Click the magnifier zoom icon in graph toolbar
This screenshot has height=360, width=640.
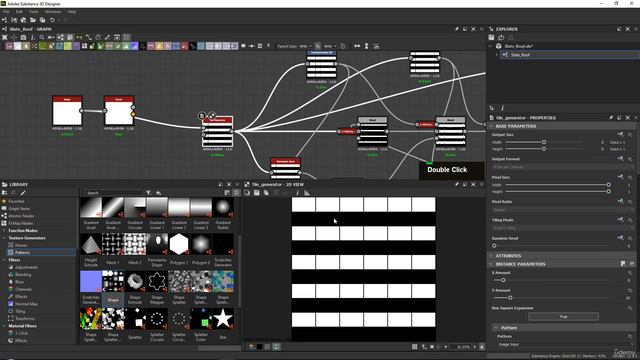pos(42,37)
